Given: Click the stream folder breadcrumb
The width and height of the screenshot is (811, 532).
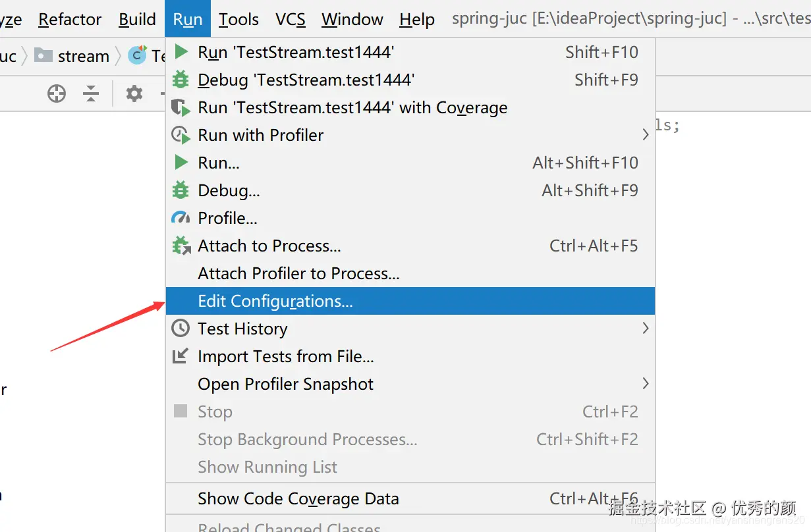Looking at the screenshot, I should coord(82,56).
